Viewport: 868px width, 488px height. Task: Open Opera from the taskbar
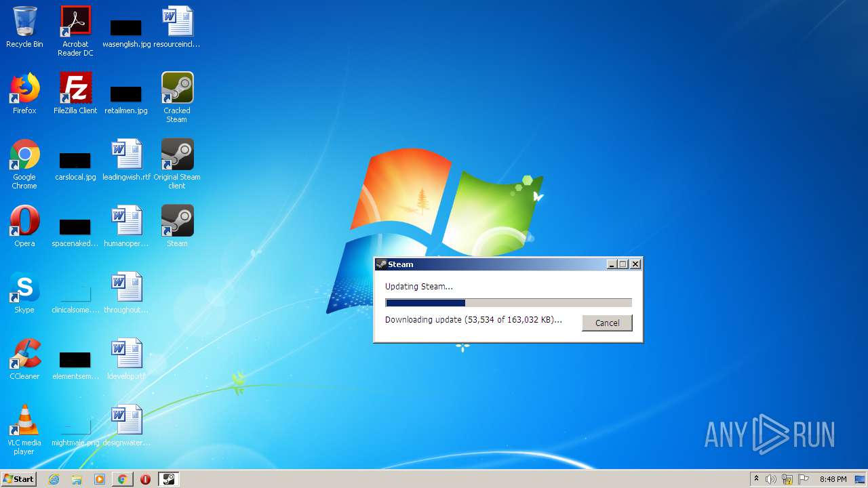point(145,479)
